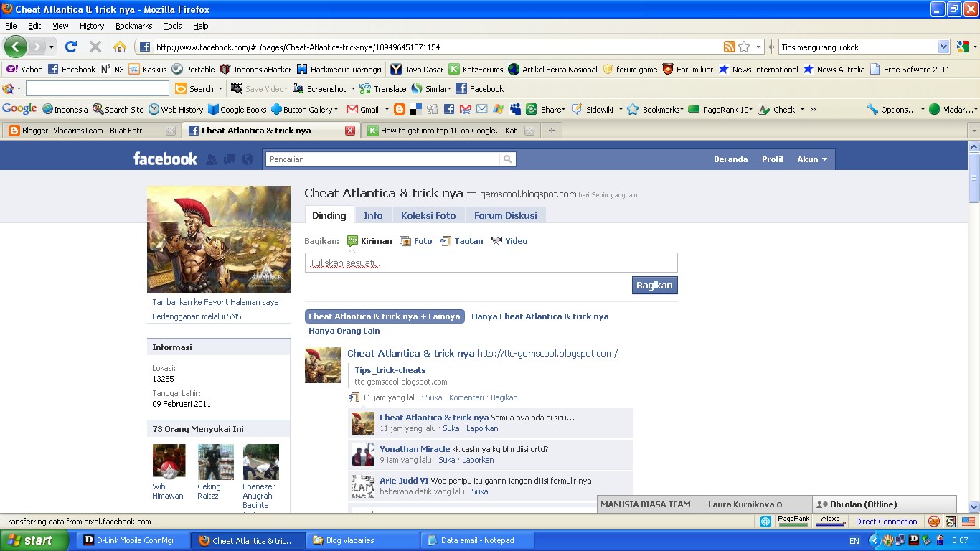Switch to Blogger VladariesTeam tab
980x551 pixels.
tap(90, 131)
